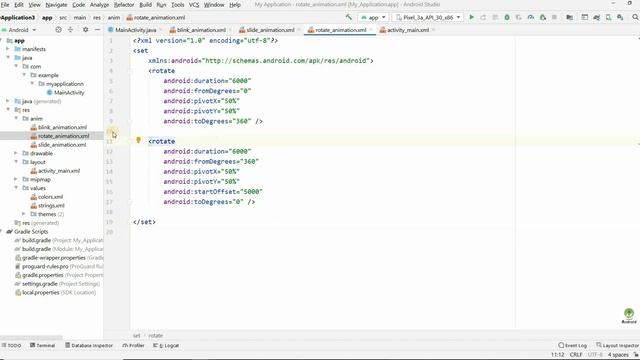Click CRLF line separator in status bar
640x360 pixels.
click(576, 354)
